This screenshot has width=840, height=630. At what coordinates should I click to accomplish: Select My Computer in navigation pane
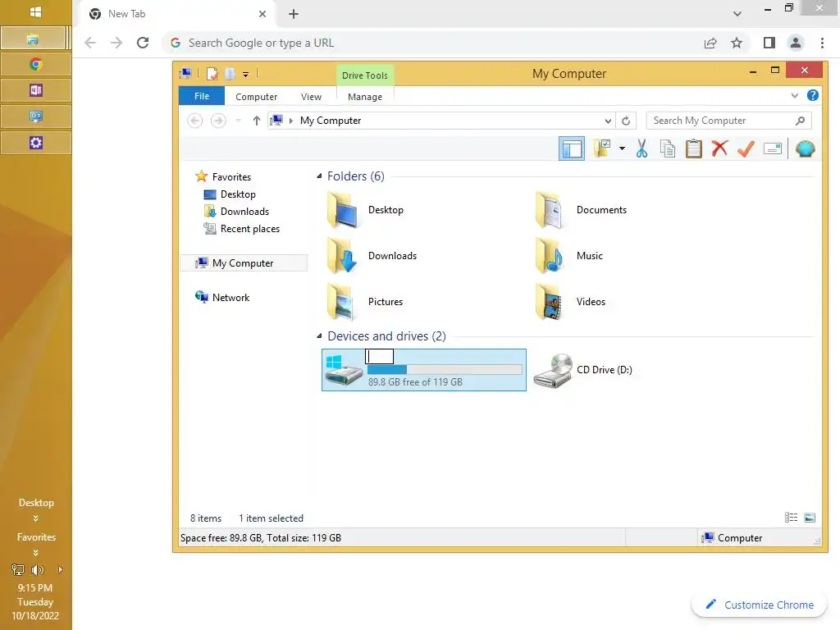[x=243, y=263]
